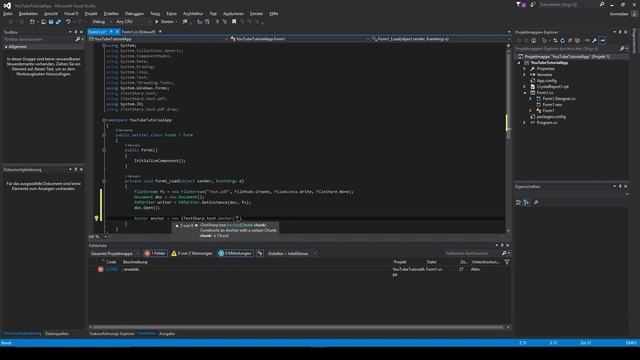
Task: Open the Projekt menu
Action: coord(91,13)
